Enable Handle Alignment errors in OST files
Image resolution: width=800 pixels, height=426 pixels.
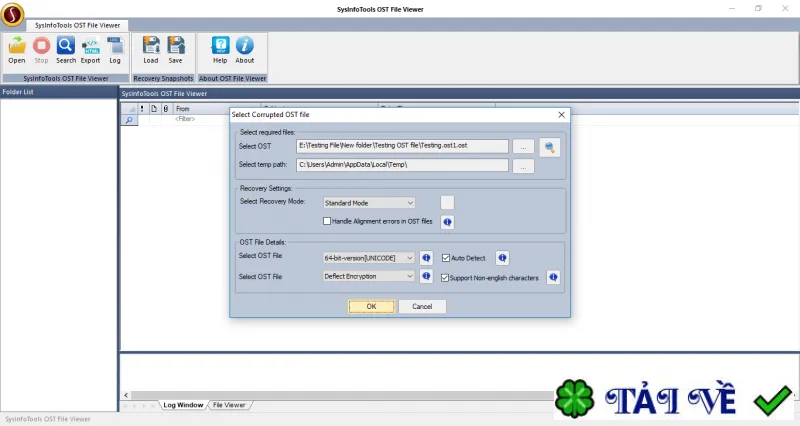click(x=327, y=221)
